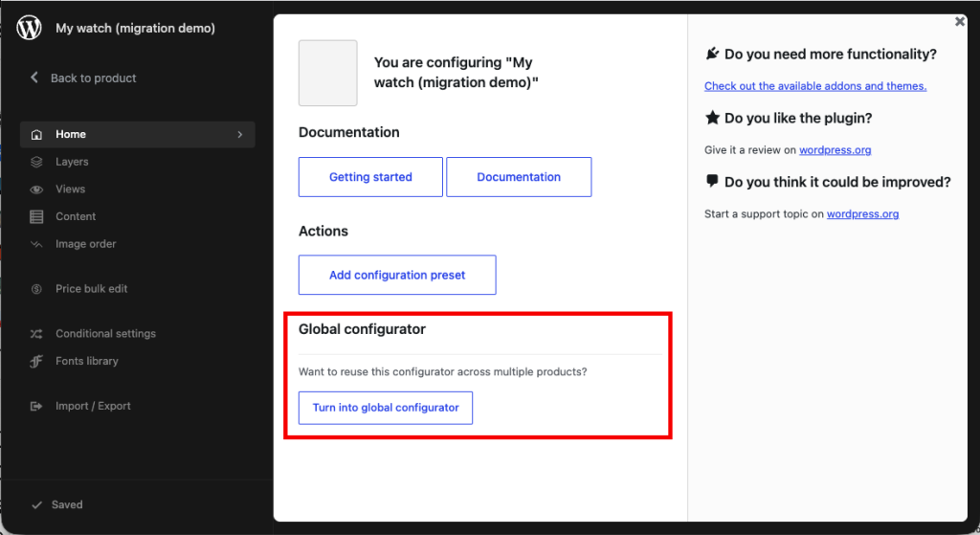Click the Do you like the plugin heading
980x535 pixels.
click(x=798, y=118)
